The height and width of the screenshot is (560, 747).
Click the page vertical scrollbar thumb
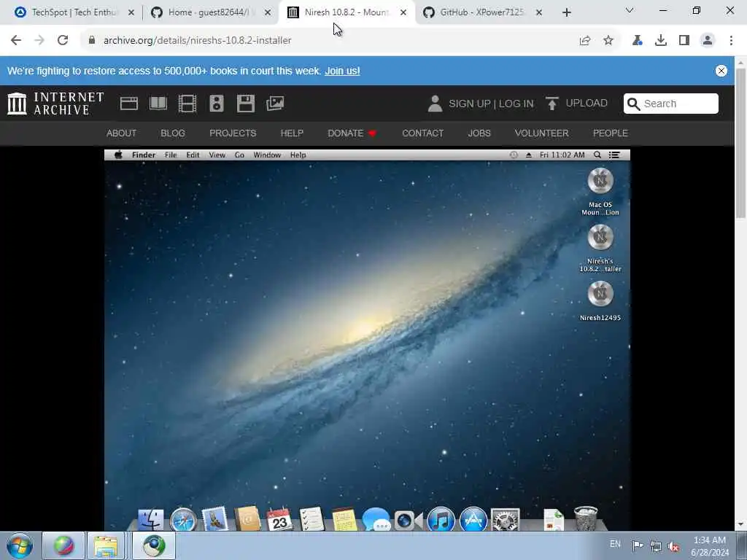click(741, 143)
